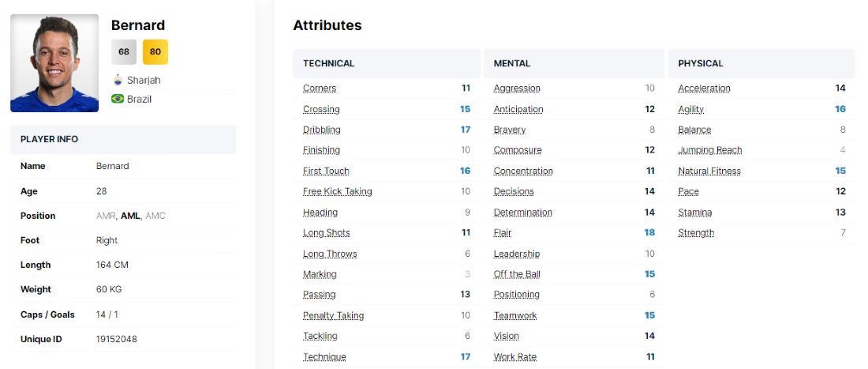Click the MENTAL column header
868x369 pixels.
pos(512,63)
